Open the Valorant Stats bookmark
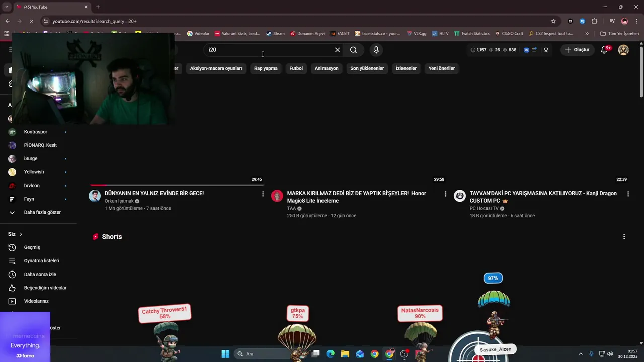Image resolution: width=644 pixels, height=362 pixels. (x=237, y=34)
